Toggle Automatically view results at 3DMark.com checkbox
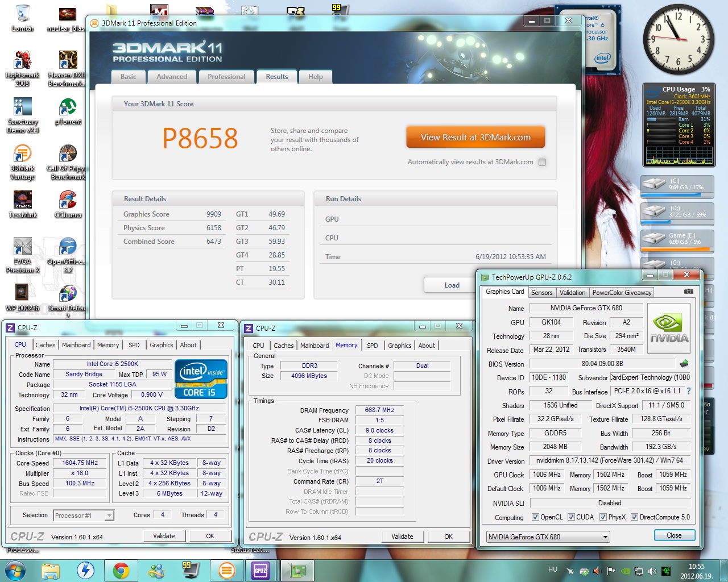 tap(543, 163)
